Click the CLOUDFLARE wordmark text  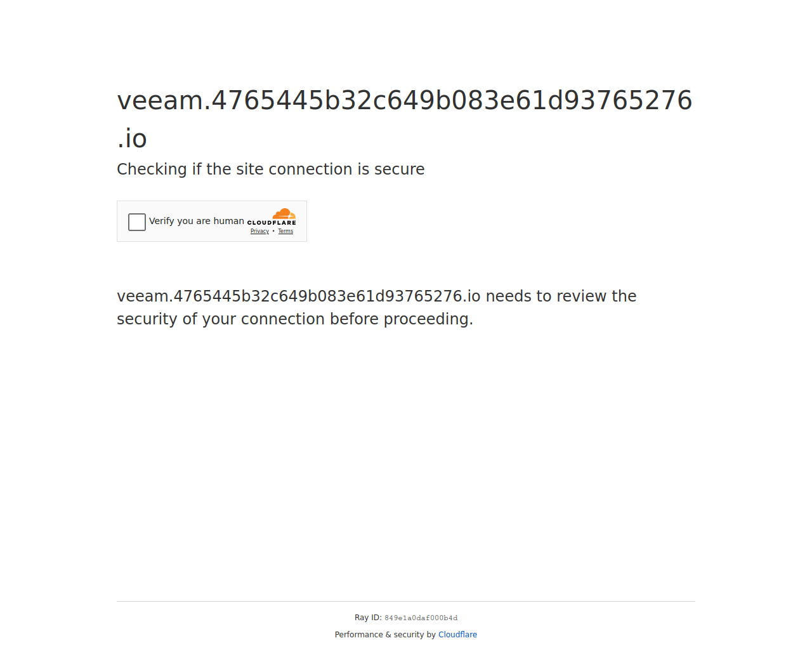coord(272,223)
